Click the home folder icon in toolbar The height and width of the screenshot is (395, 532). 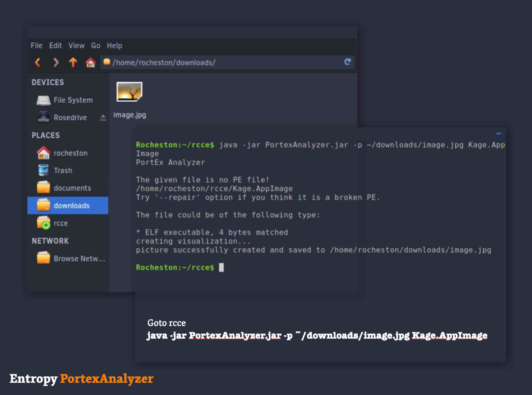pyautogui.click(x=90, y=62)
